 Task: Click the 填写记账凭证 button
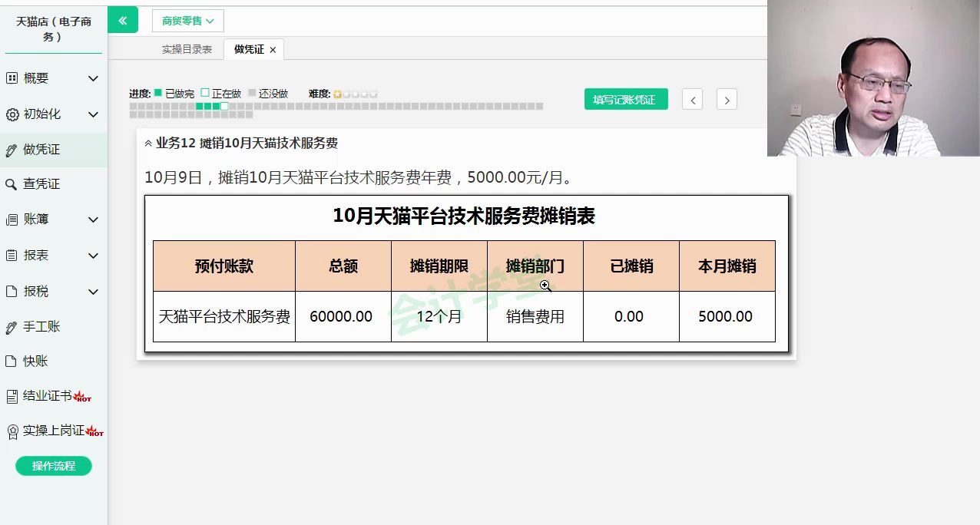626,99
